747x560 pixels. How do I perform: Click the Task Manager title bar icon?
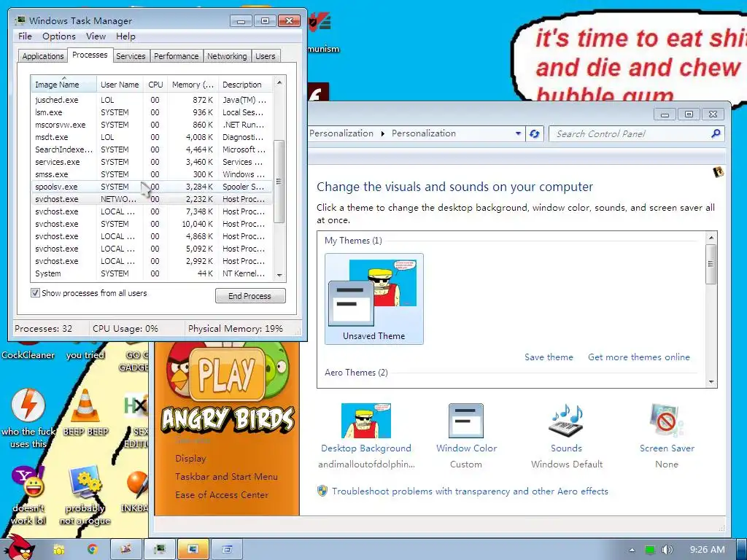pos(20,20)
